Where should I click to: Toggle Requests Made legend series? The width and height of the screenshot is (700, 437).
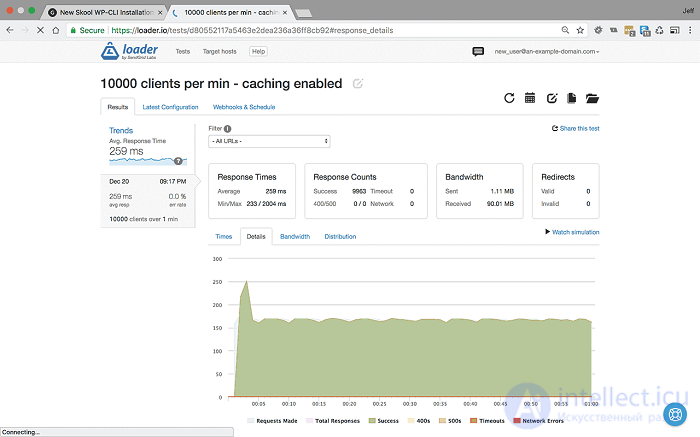(x=272, y=420)
